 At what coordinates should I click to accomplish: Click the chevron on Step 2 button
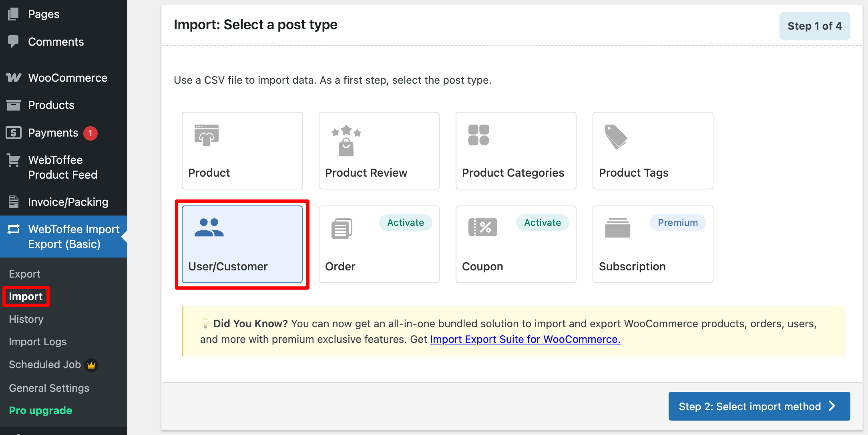832,406
